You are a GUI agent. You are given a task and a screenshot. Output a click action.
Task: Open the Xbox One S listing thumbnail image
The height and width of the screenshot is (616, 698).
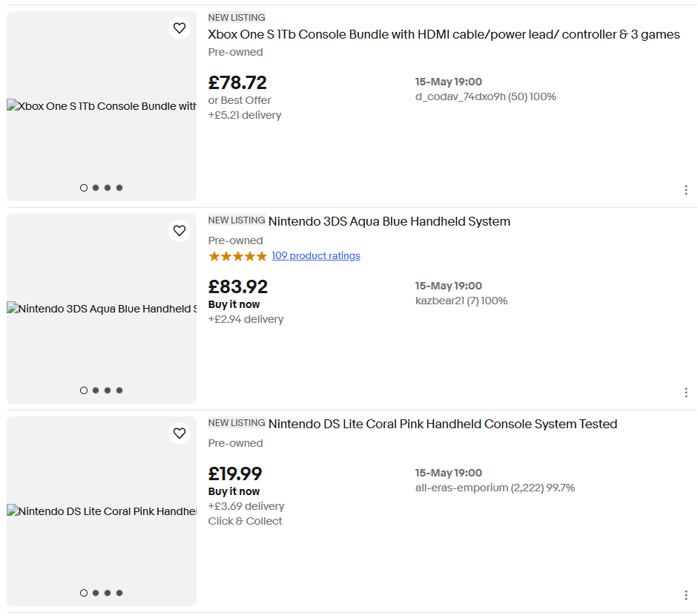pyautogui.click(x=102, y=106)
